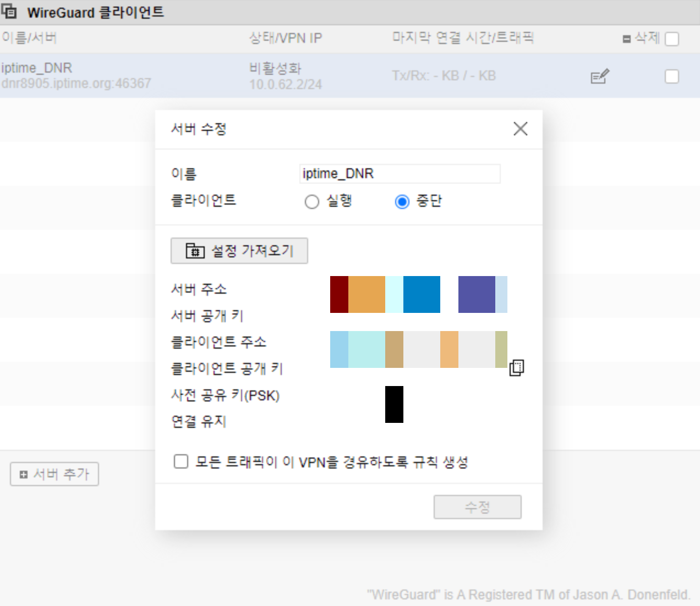Image resolution: width=700 pixels, height=606 pixels.
Task: Click the WireGuard 클라이언트 header icon
Action: pos(9,12)
